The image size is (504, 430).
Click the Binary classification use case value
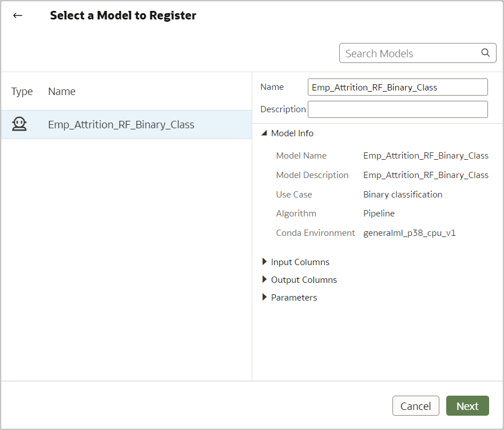click(x=403, y=194)
